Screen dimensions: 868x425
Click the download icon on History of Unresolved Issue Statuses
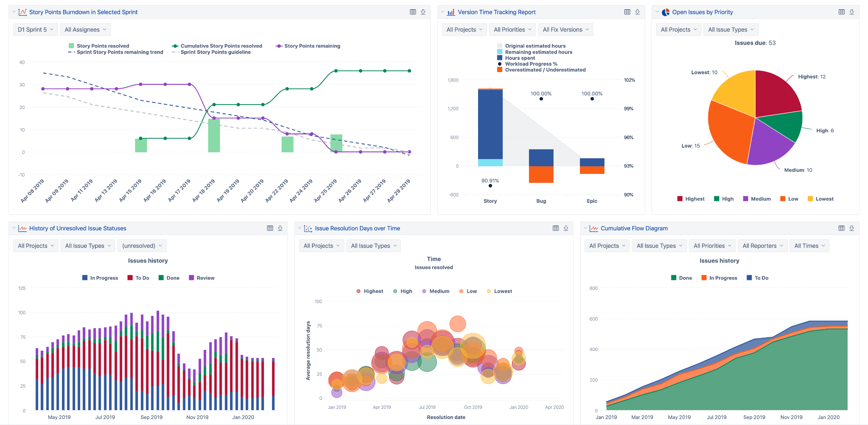click(280, 228)
